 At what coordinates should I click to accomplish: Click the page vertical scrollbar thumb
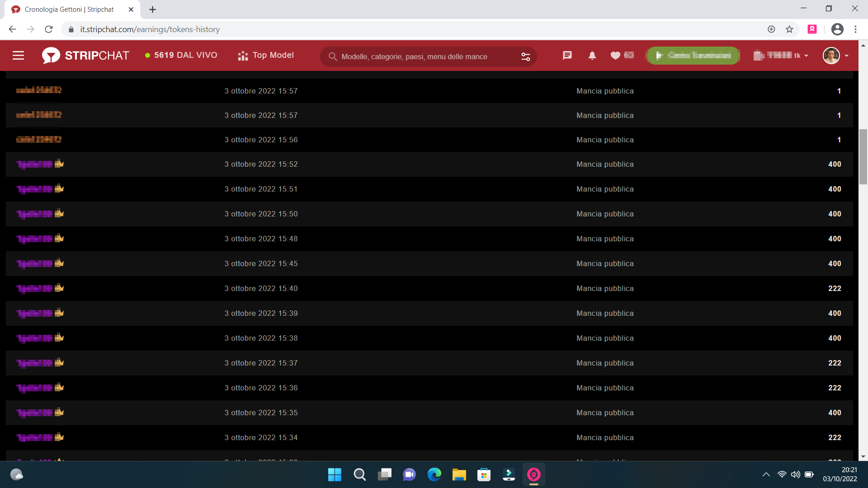pos(863,157)
